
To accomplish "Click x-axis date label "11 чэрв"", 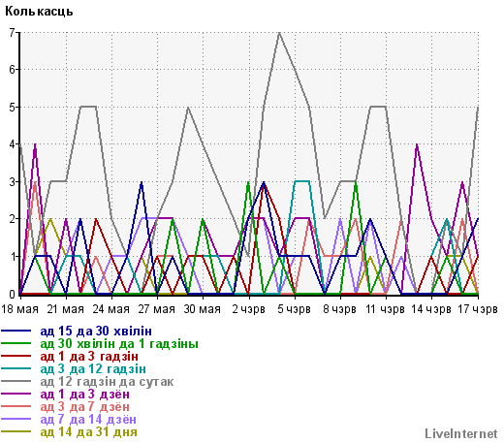I will tap(385, 309).
